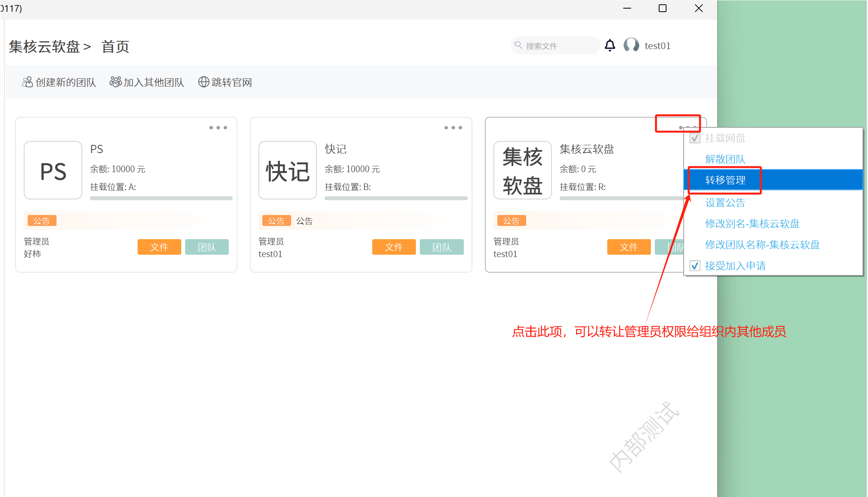Click the 集核软盘 team logo thumbnail
868x497 pixels.
pos(522,171)
